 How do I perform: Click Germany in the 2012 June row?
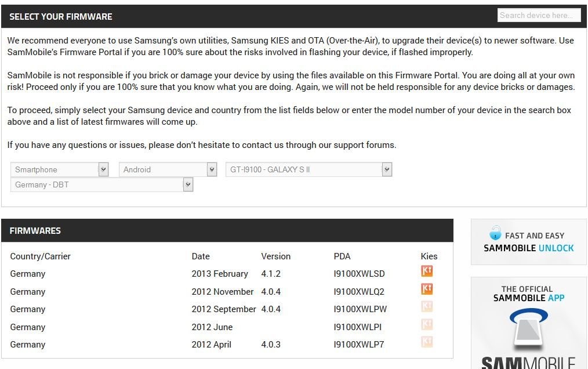[28, 327]
